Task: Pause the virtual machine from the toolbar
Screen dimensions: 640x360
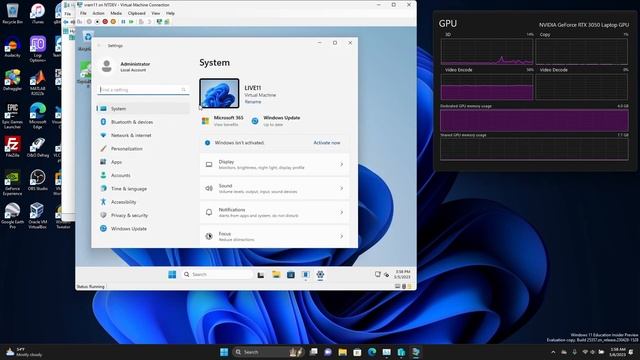Action: click(x=123, y=22)
